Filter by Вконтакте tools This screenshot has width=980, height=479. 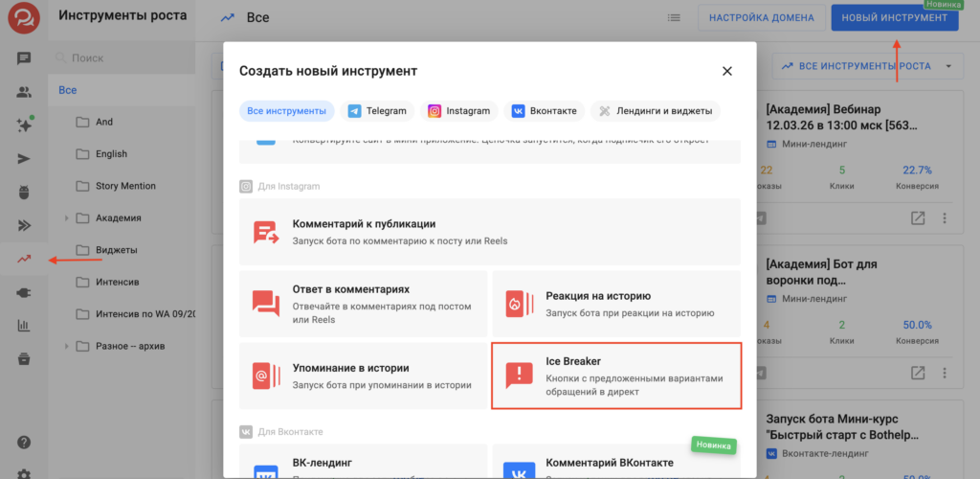tap(545, 111)
